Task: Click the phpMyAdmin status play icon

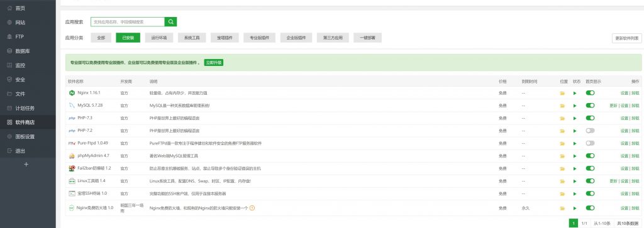Action: click(575, 156)
